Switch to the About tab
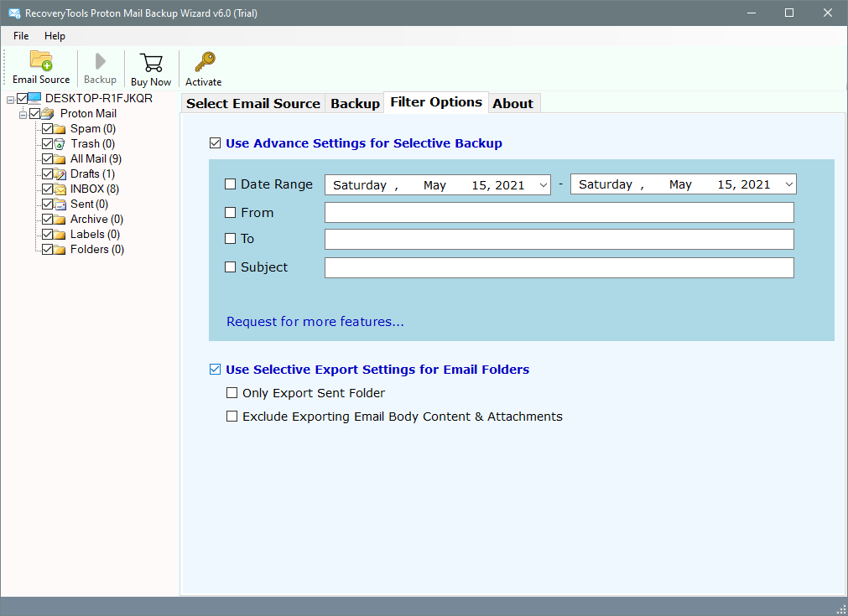Image resolution: width=848 pixels, height=616 pixels. point(512,103)
